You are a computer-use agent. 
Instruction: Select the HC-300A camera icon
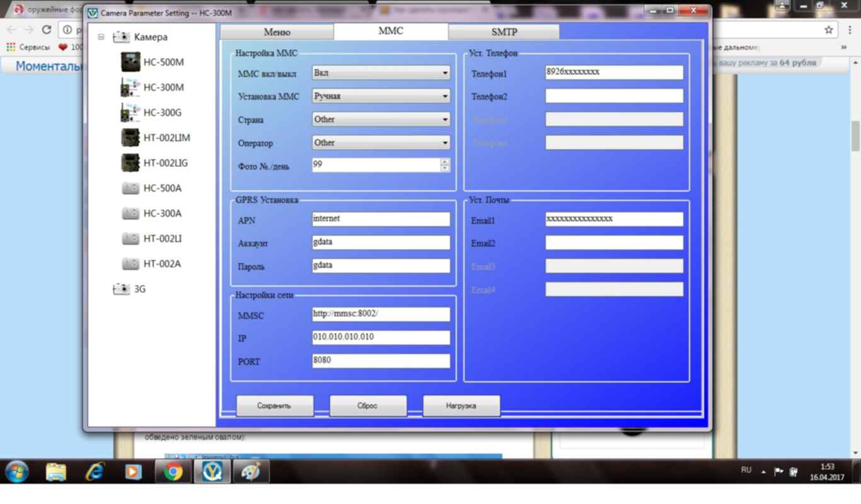(x=130, y=213)
